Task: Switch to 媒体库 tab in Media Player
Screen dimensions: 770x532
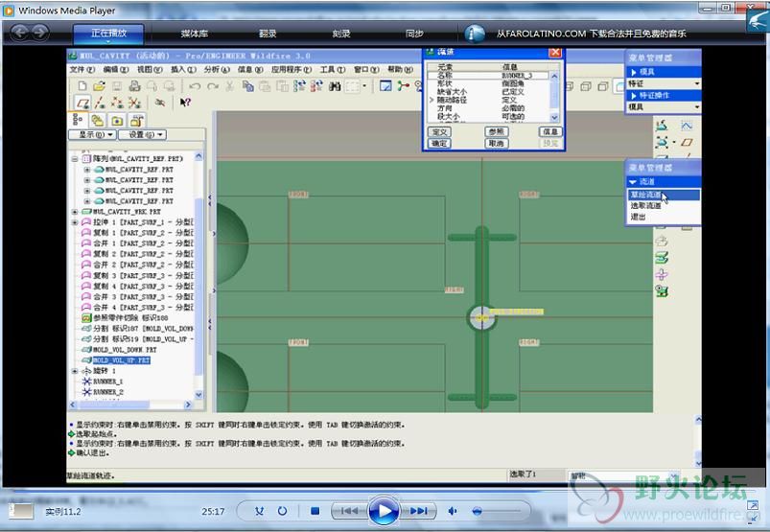Action: (x=194, y=34)
